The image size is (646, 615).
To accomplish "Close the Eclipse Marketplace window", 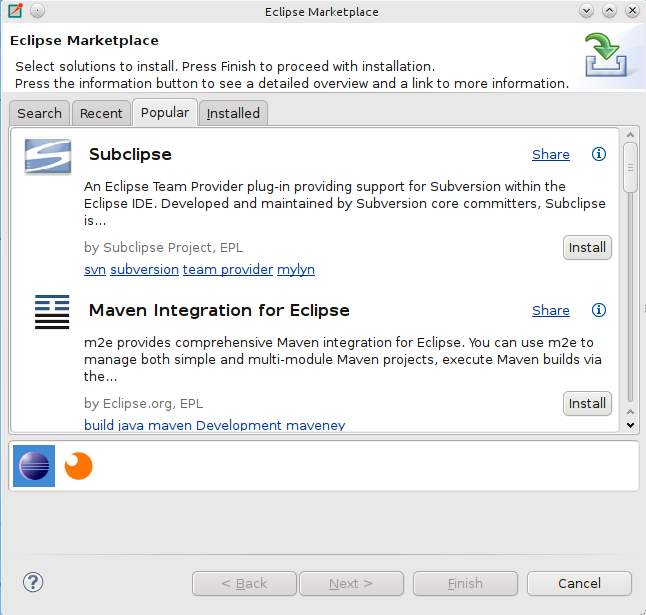I will (x=632, y=11).
